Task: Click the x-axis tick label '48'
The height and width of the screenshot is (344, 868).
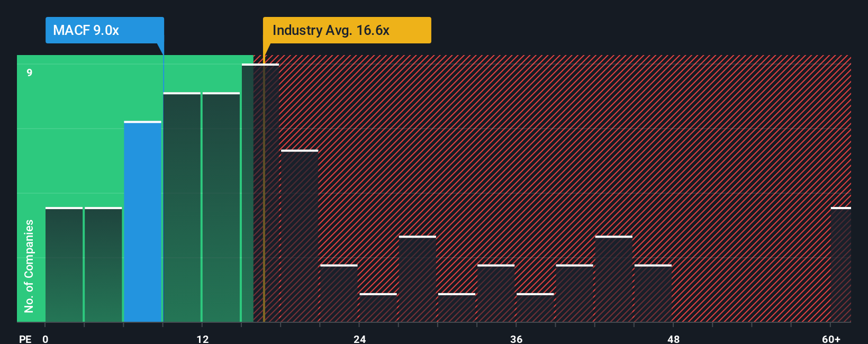Action: 673,339
